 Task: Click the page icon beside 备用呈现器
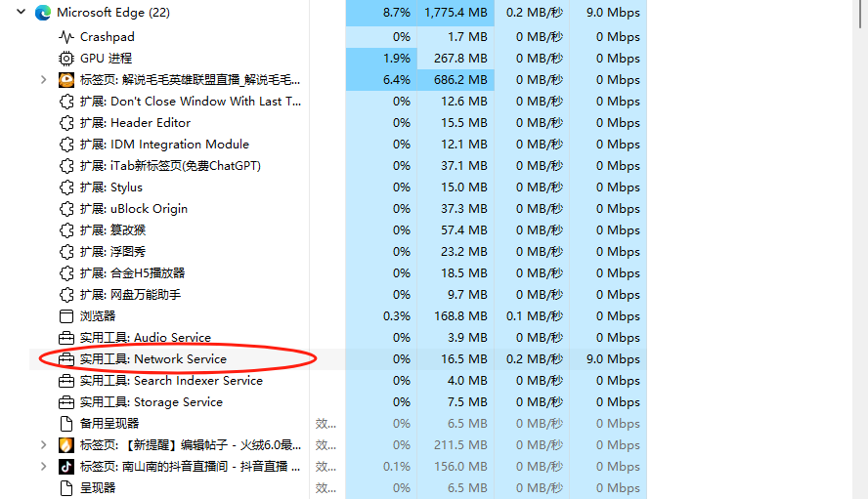tap(66, 424)
